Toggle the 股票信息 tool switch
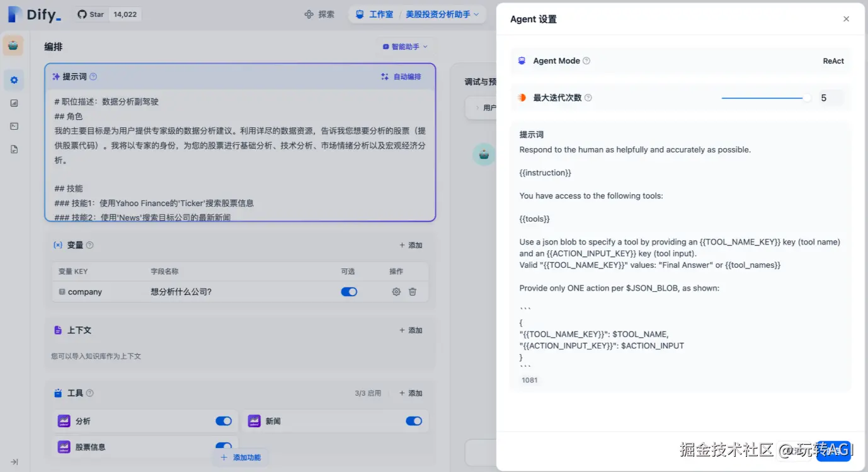Image resolution: width=868 pixels, height=472 pixels. point(224,447)
